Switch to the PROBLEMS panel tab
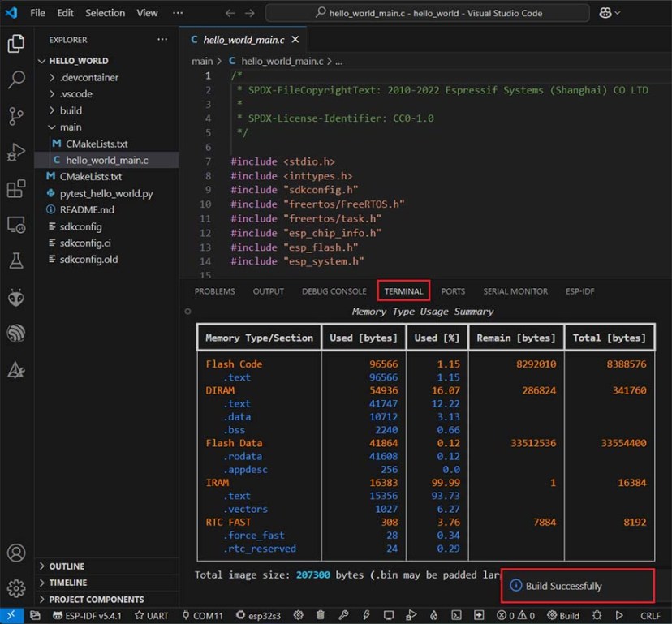The height and width of the screenshot is (624, 672). (x=214, y=290)
